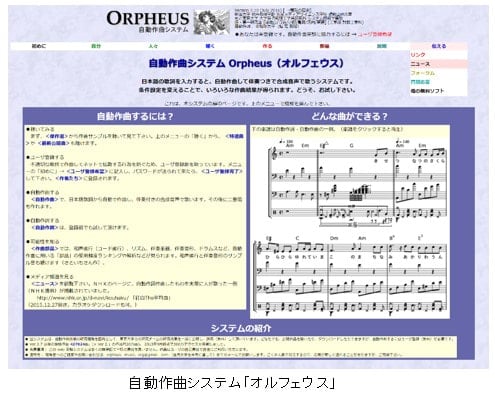The height and width of the screenshot is (398, 495).
Task: Open the <傑作選> sample songs link
Action: (57, 136)
